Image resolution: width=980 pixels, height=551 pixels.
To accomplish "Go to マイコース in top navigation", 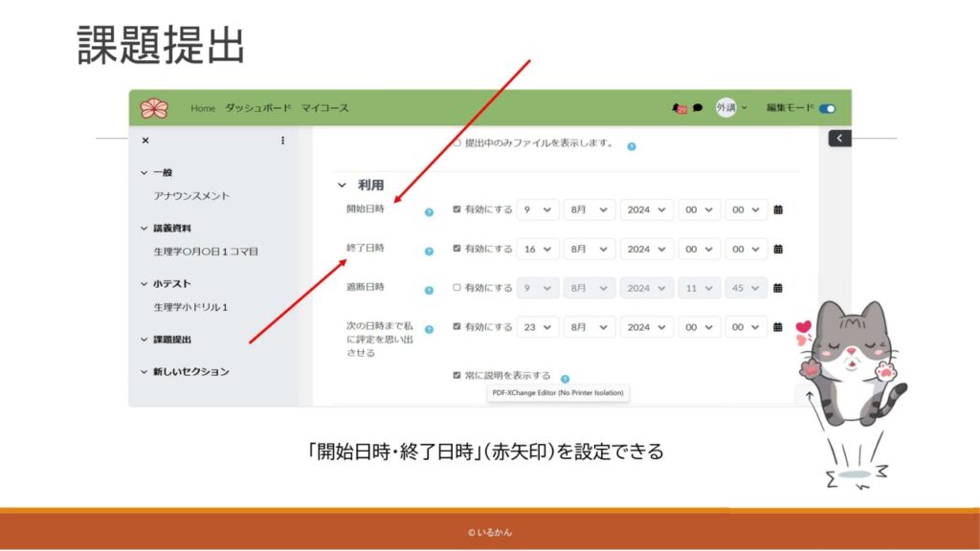I will point(323,108).
